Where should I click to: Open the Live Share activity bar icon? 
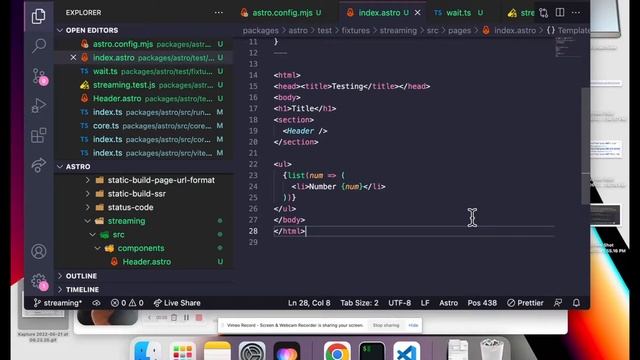click(38, 165)
